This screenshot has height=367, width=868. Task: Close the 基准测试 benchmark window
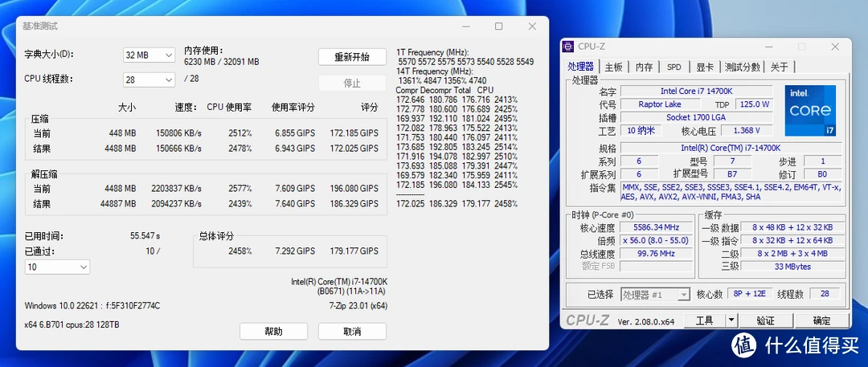(532, 26)
